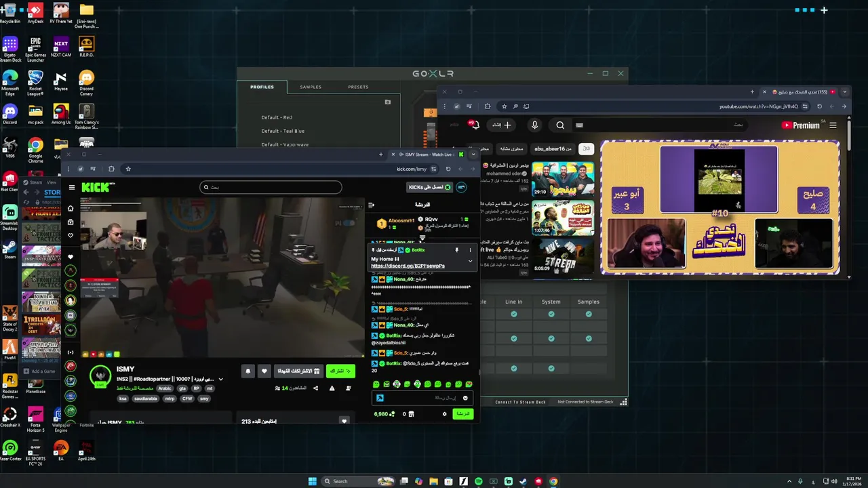Open the Kick hamburger menu
The width and height of the screenshot is (868, 488).
(72, 188)
